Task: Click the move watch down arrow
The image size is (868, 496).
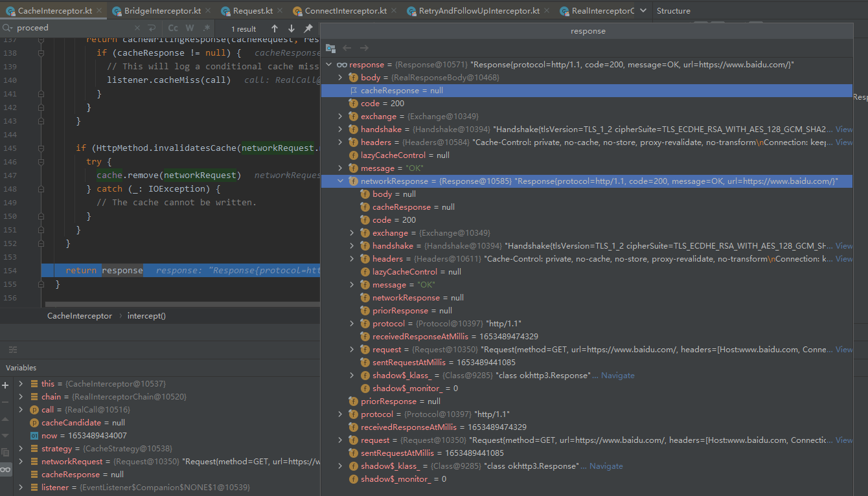Action: (6, 436)
